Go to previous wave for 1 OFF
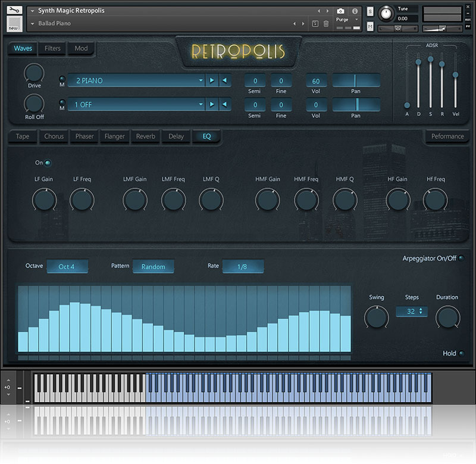 point(225,105)
